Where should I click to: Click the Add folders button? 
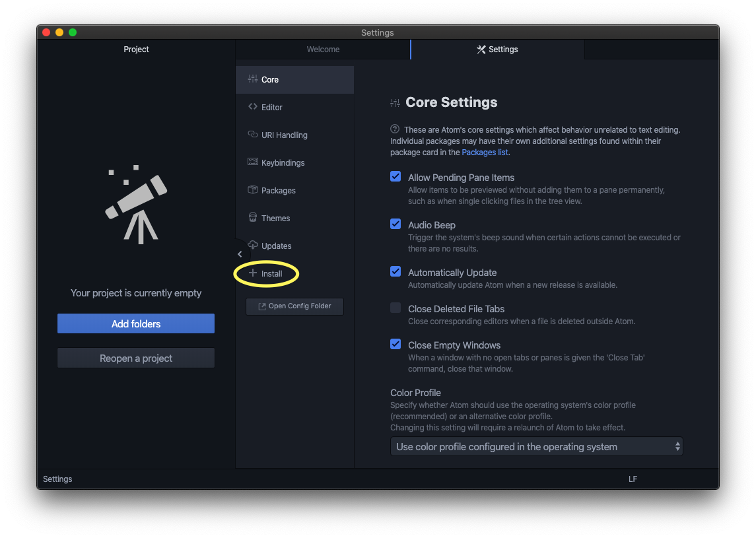135,323
